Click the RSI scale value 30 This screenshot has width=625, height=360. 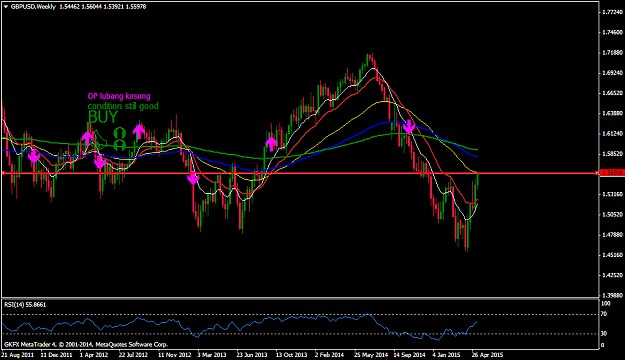pyautogui.click(x=604, y=333)
